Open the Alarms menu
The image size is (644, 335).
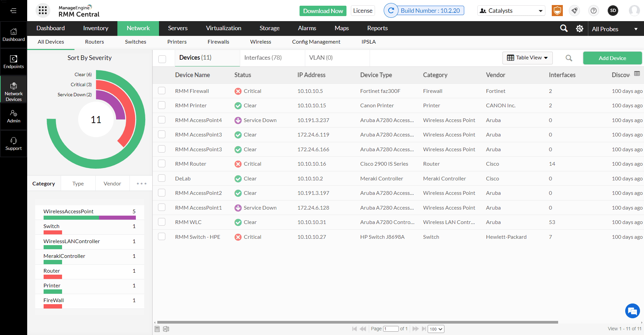coord(307,28)
